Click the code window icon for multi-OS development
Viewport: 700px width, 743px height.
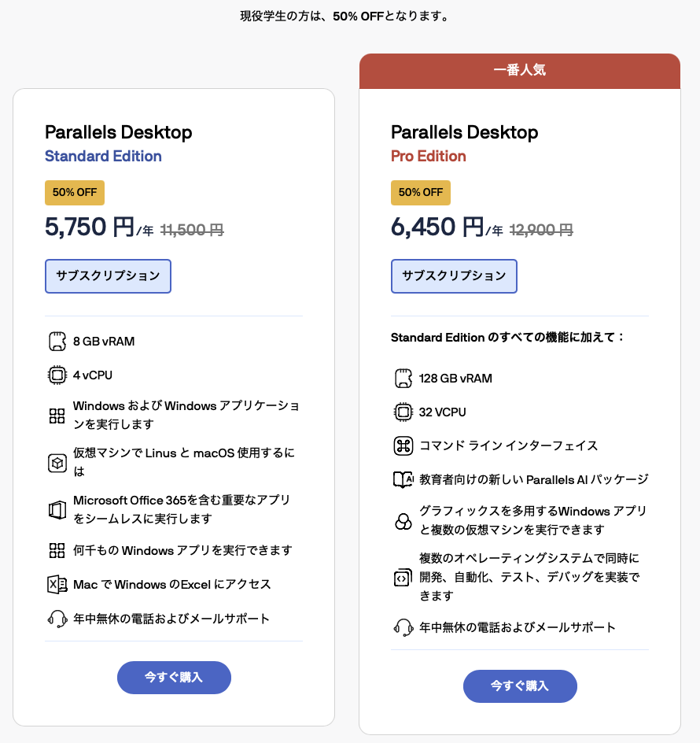[403, 577]
